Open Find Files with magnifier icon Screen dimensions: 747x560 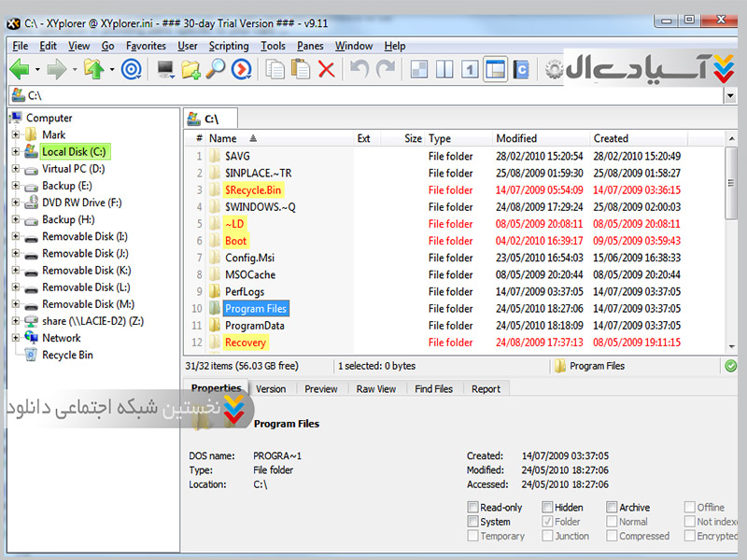pyautogui.click(x=216, y=69)
